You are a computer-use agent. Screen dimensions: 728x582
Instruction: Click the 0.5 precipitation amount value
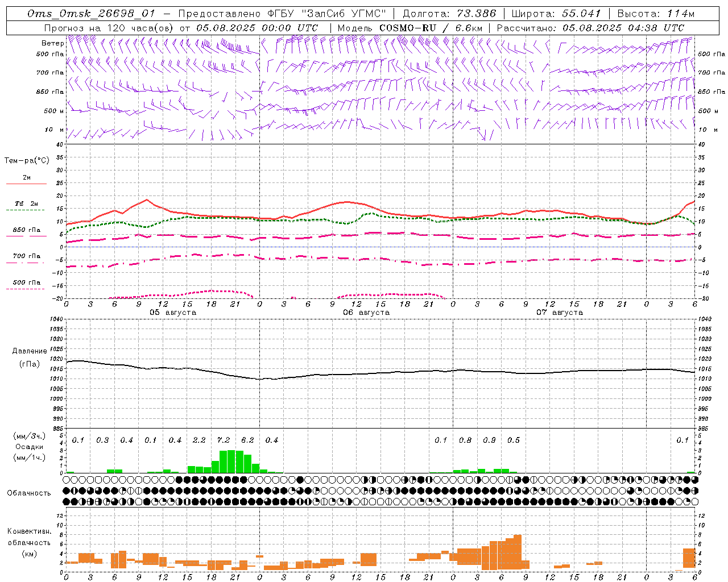(514, 440)
